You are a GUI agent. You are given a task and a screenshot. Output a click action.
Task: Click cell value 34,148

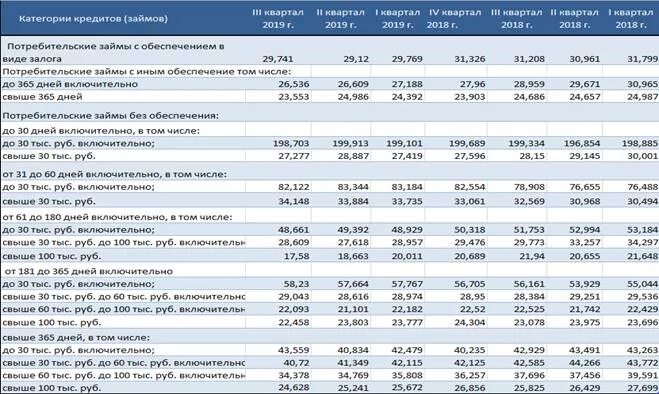pos(293,201)
